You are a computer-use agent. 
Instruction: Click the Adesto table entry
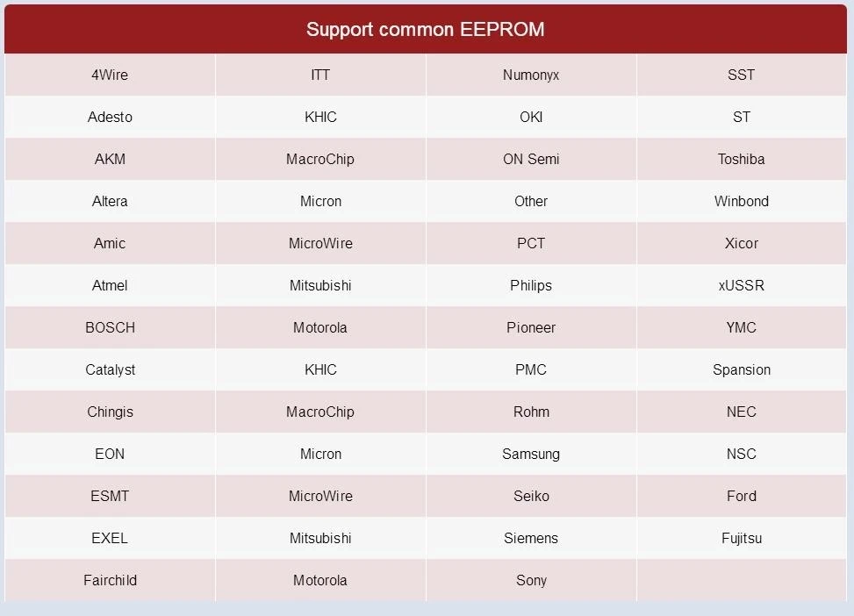[x=110, y=117]
